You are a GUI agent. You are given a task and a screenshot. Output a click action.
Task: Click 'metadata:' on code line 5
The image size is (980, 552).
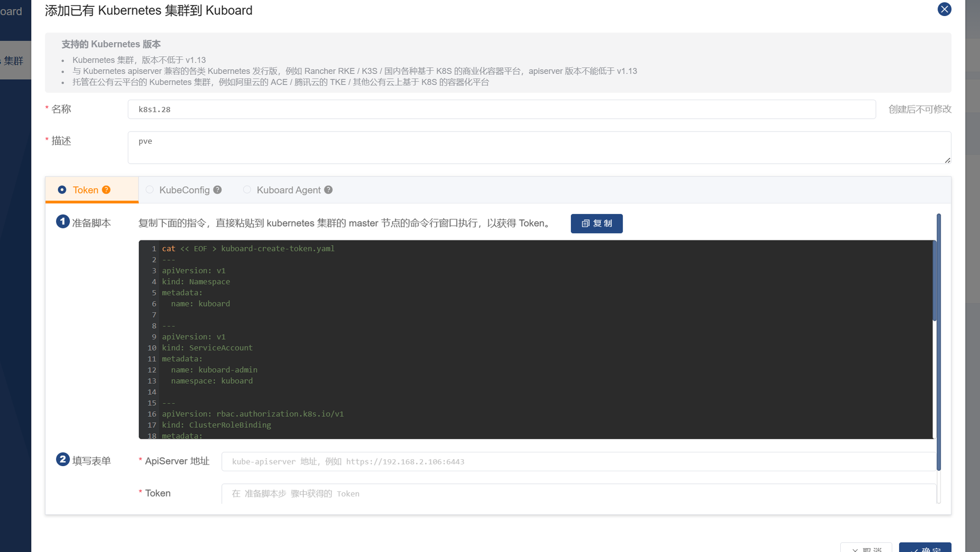point(182,293)
